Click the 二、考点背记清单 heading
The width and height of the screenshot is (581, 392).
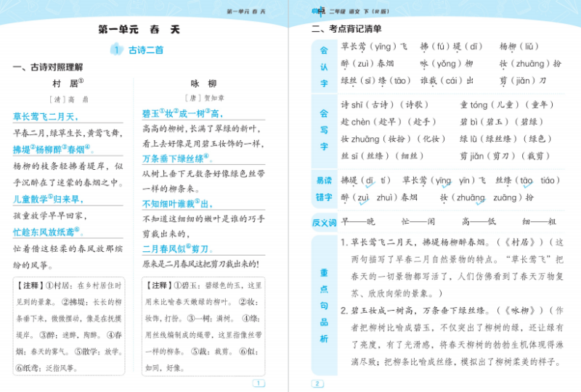click(346, 29)
